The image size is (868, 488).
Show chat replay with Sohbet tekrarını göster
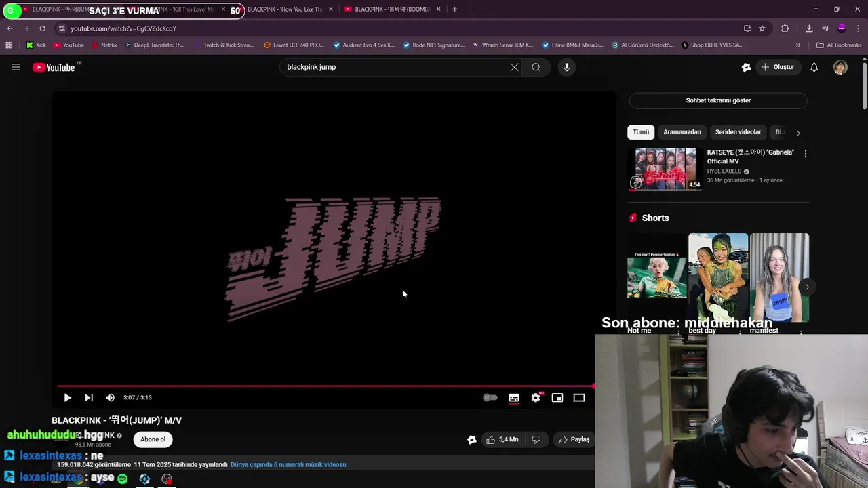[718, 100]
